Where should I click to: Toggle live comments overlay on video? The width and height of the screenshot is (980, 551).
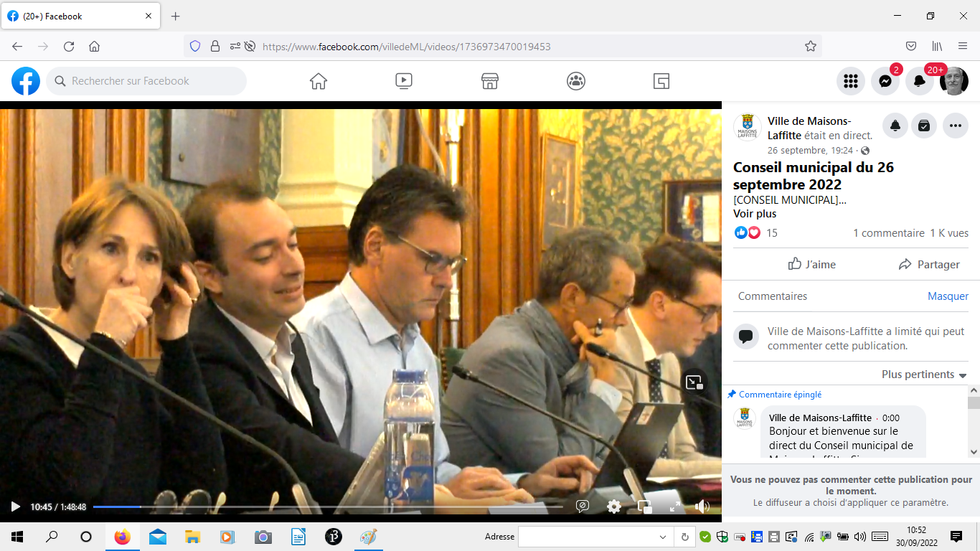583,507
